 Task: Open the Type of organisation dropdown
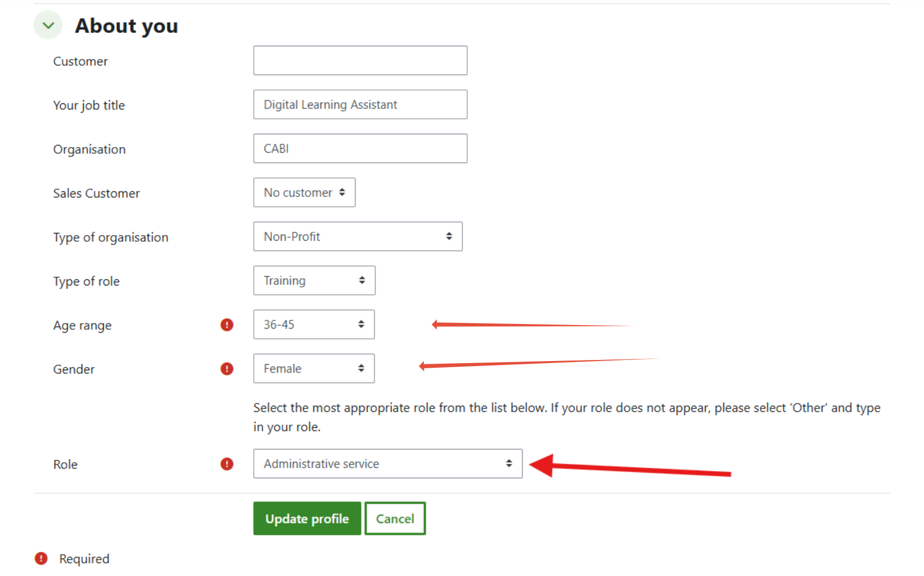point(358,237)
